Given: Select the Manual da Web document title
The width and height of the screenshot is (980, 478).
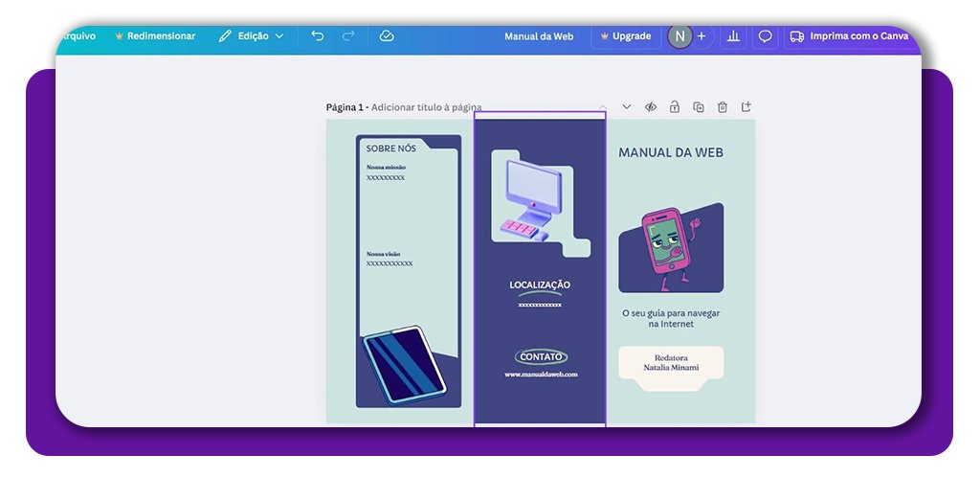Looking at the screenshot, I should [x=539, y=36].
